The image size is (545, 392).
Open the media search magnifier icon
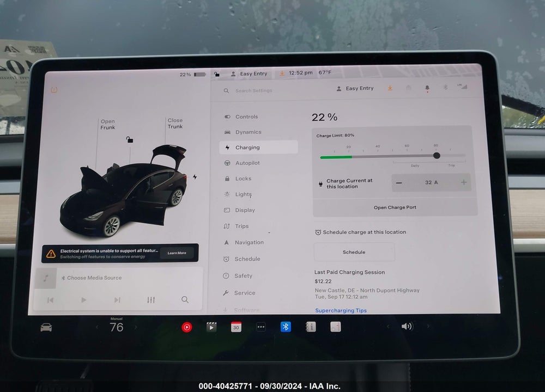[185, 299]
